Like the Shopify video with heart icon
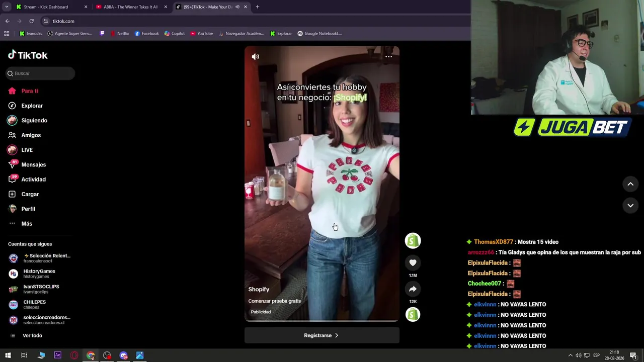644x362 pixels. pyautogui.click(x=413, y=262)
